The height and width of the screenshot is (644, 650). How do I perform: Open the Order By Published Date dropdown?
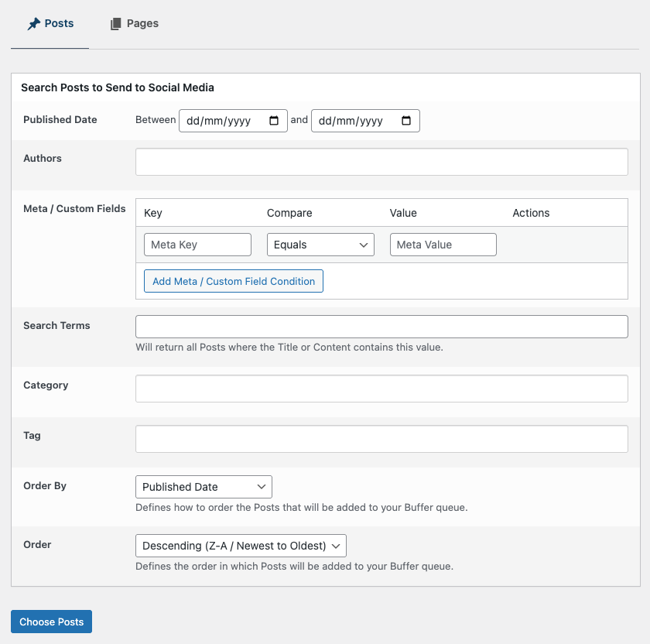point(204,487)
